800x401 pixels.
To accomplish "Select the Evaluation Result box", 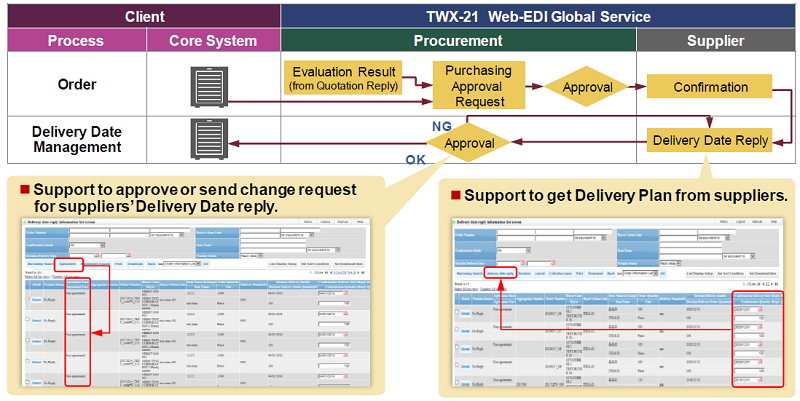I will click(344, 78).
